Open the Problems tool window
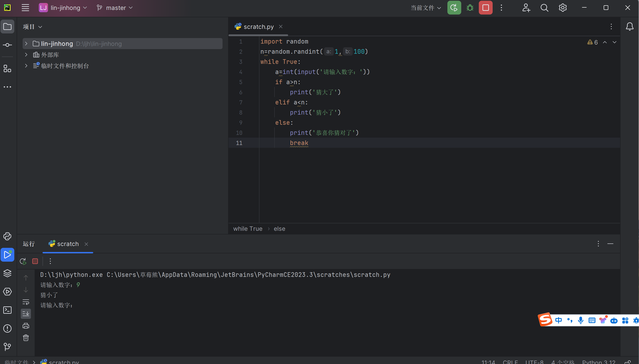Screen dimensions: 639x364 coord(7,328)
